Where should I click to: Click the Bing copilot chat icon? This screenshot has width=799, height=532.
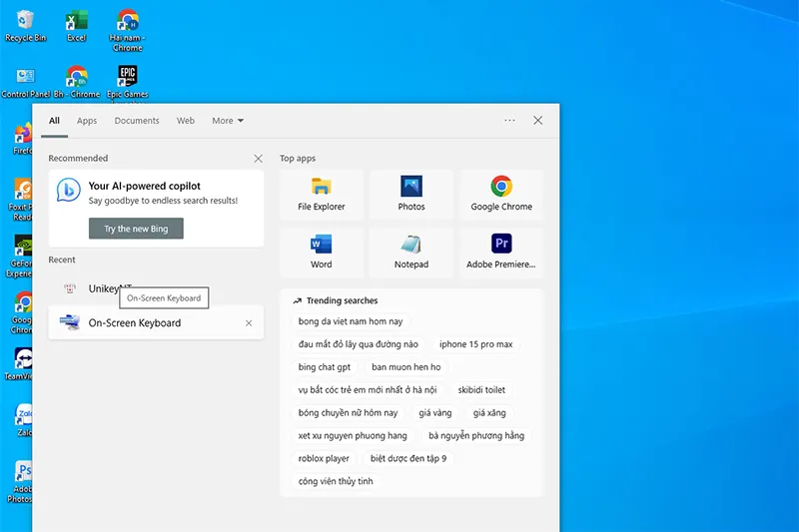[x=68, y=190]
